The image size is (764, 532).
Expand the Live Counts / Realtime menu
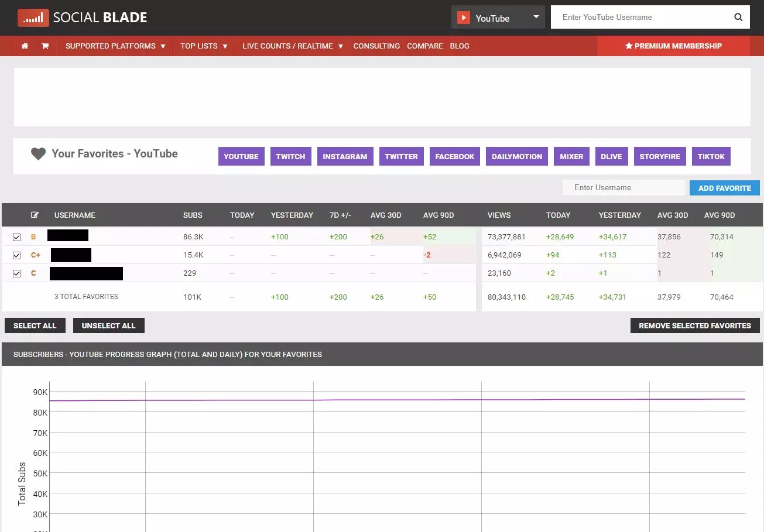[292, 46]
